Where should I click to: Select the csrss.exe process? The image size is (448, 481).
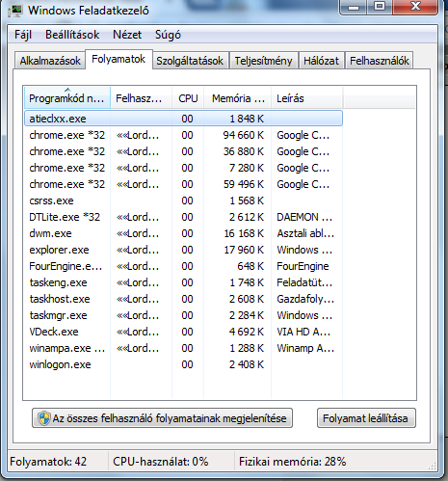184,200
